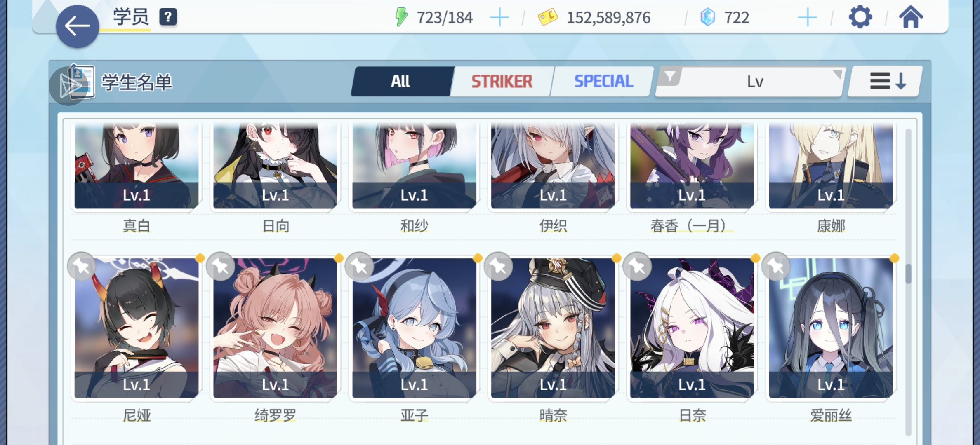Open student 亚子's portrait card

414,328
